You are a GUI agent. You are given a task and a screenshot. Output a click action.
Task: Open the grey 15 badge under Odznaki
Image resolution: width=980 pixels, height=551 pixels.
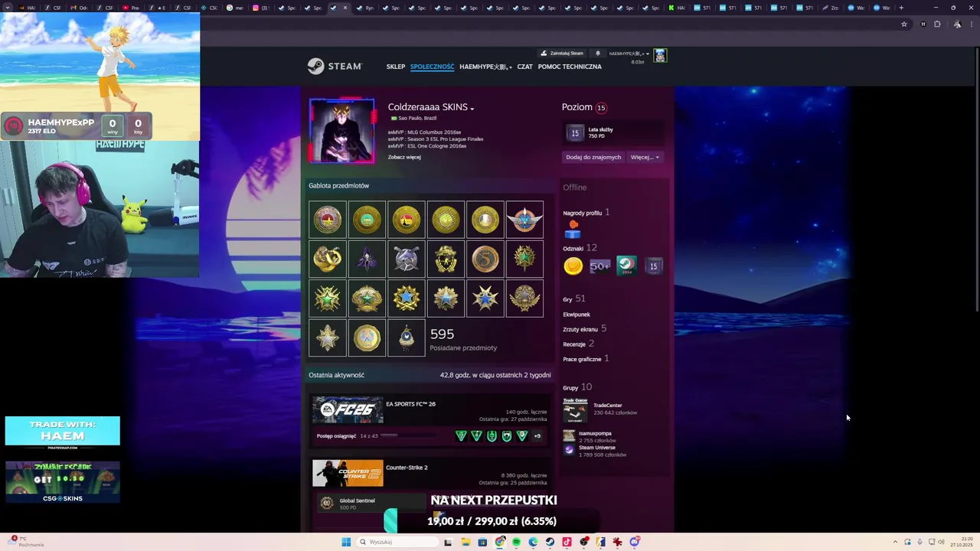tap(653, 266)
